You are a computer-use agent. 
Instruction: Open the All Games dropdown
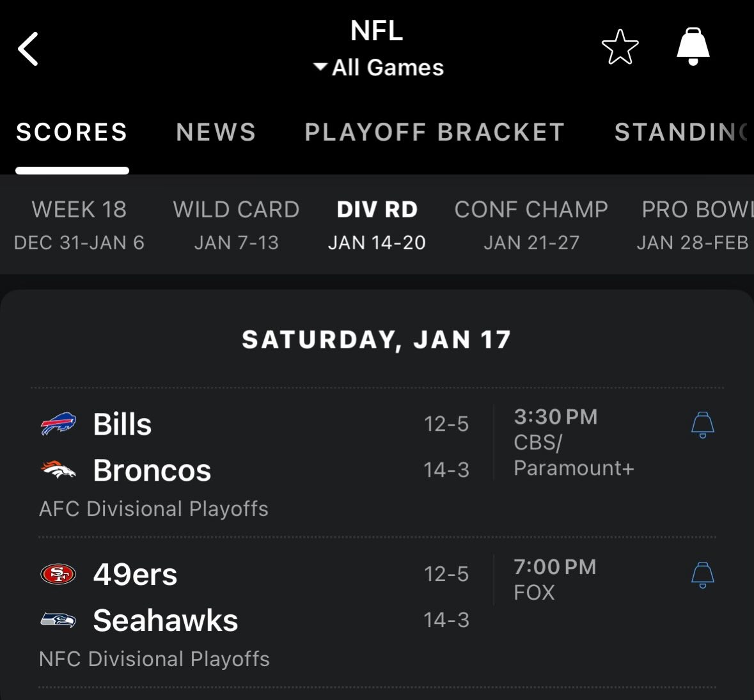(379, 67)
